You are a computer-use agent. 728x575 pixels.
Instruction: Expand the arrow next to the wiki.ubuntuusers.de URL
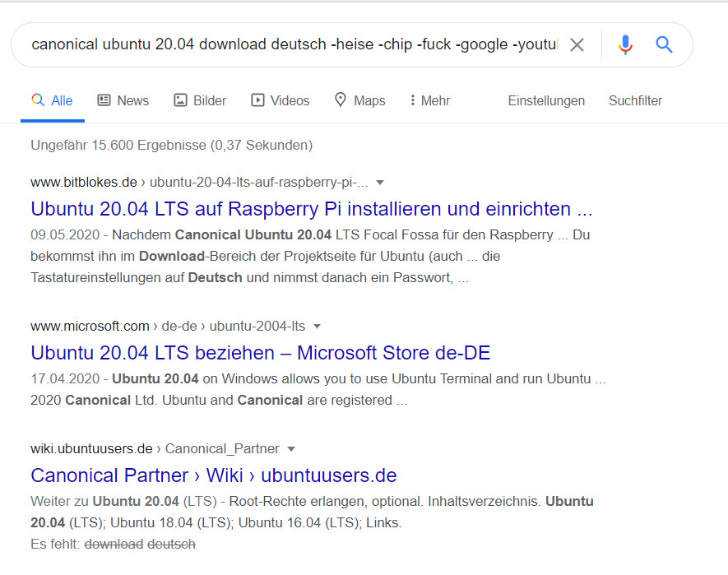pos(291,449)
